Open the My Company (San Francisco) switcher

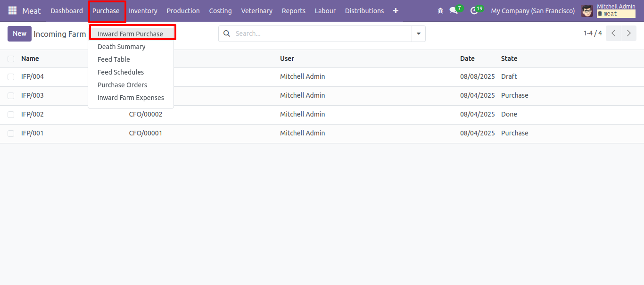pos(533,10)
